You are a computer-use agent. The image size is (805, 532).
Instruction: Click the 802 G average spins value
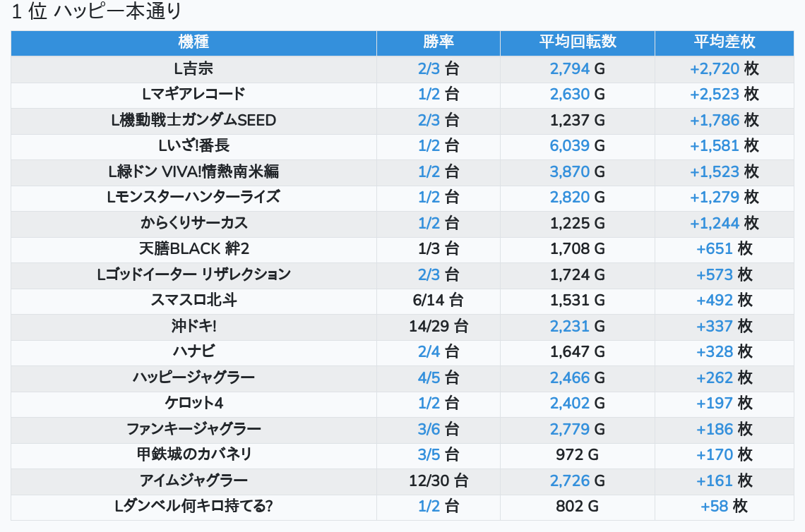click(x=577, y=507)
